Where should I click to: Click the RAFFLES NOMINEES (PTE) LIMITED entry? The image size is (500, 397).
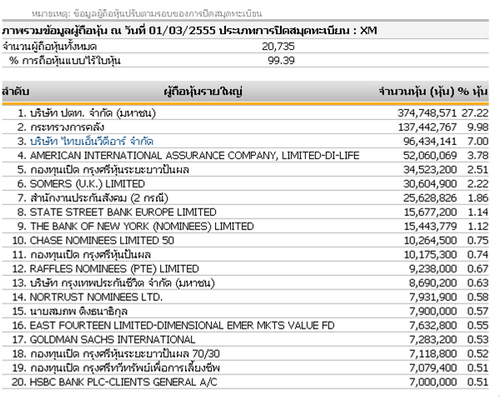point(114,269)
